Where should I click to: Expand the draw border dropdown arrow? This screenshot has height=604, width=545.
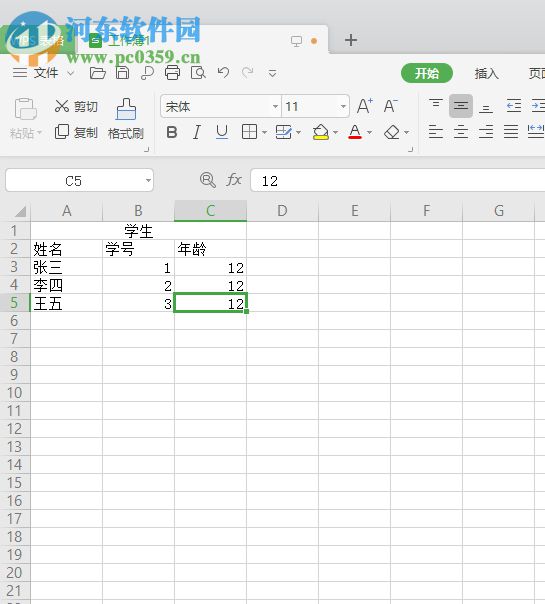tap(298, 133)
